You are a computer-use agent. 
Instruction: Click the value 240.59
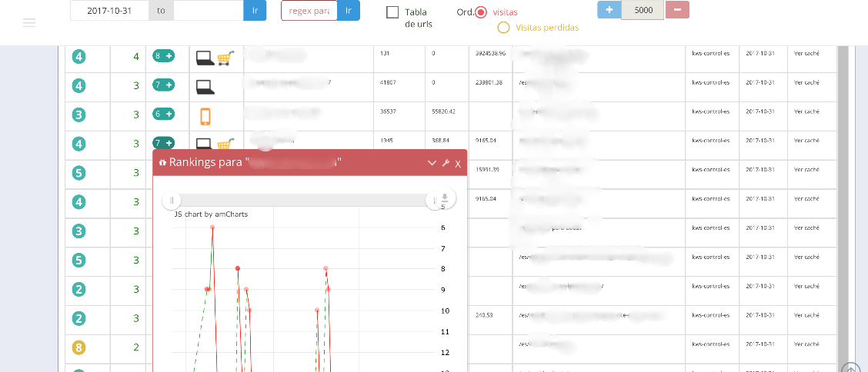(484, 315)
